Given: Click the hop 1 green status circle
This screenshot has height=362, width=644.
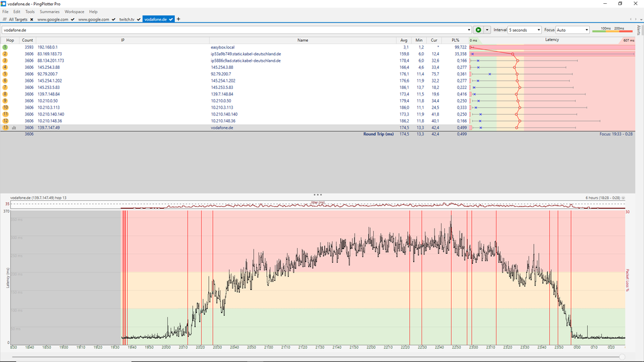Looking at the screenshot, I should pos(5,47).
